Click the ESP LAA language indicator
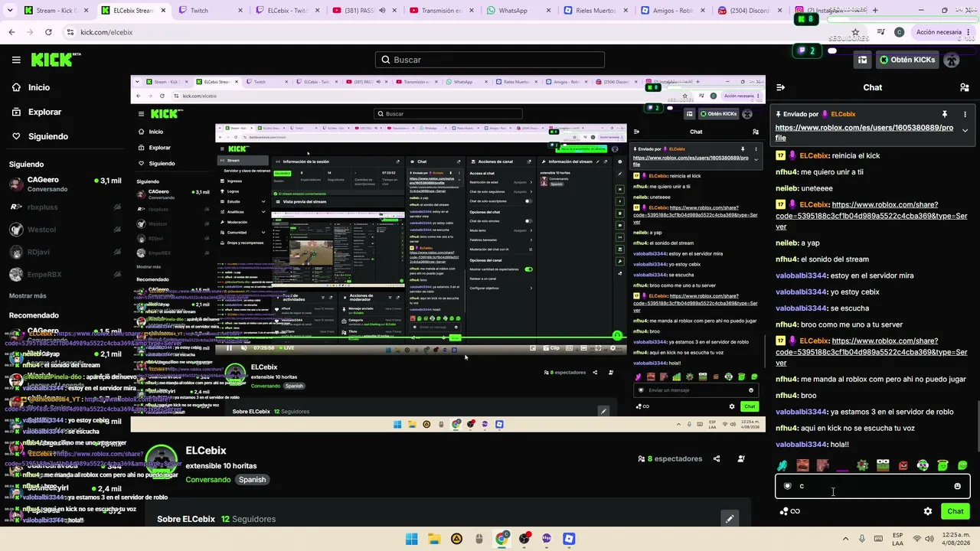980x551 pixels. tap(897, 539)
